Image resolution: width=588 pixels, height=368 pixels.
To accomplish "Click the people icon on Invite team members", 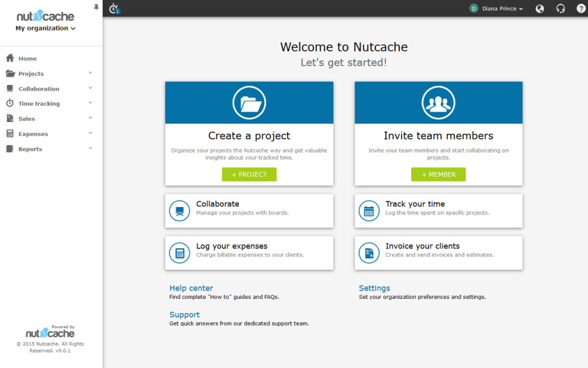I will 438,103.
